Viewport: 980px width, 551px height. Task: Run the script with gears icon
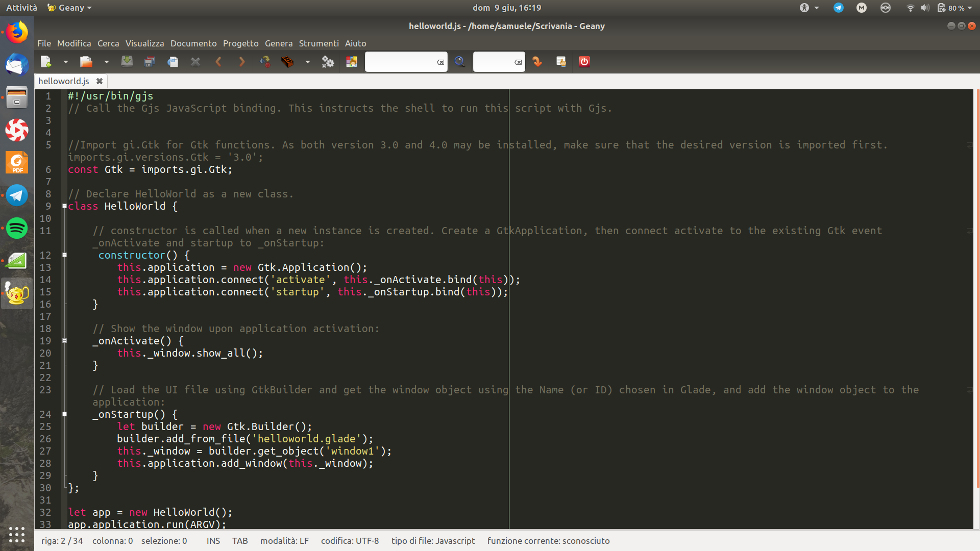coord(328,62)
